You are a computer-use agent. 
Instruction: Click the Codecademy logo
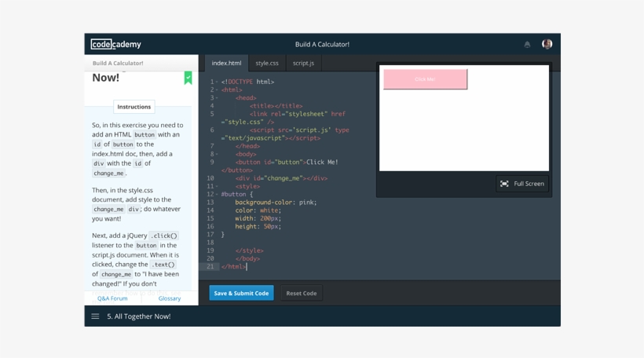point(115,44)
